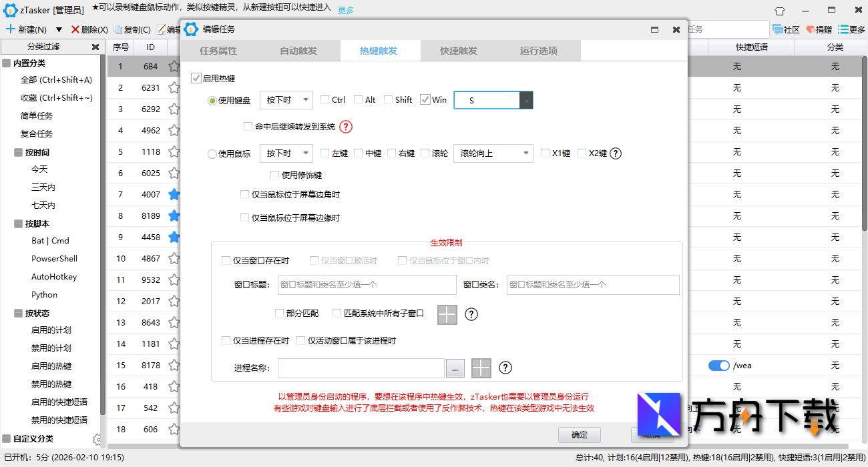
Task: Open the 按下时 keyboard trigger mode dropdown
Action: (x=286, y=99)
